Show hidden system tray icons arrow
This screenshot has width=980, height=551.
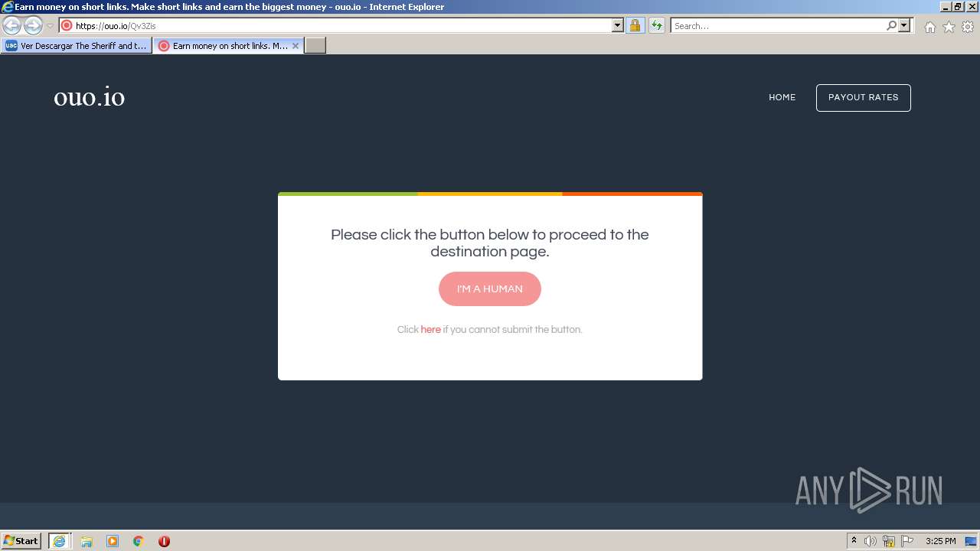(x=854, y=541)
